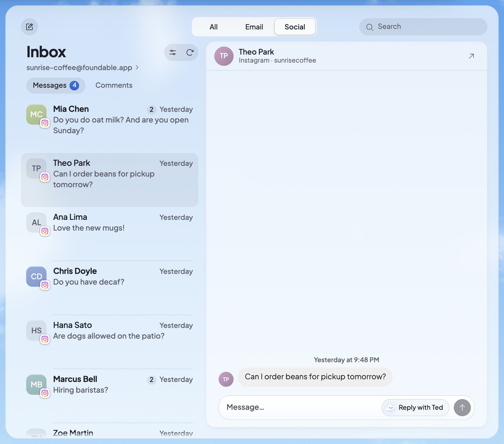Select the Messages tab with 4 badge
This screenshot has height=444, width=504.
tap(56, 85)
